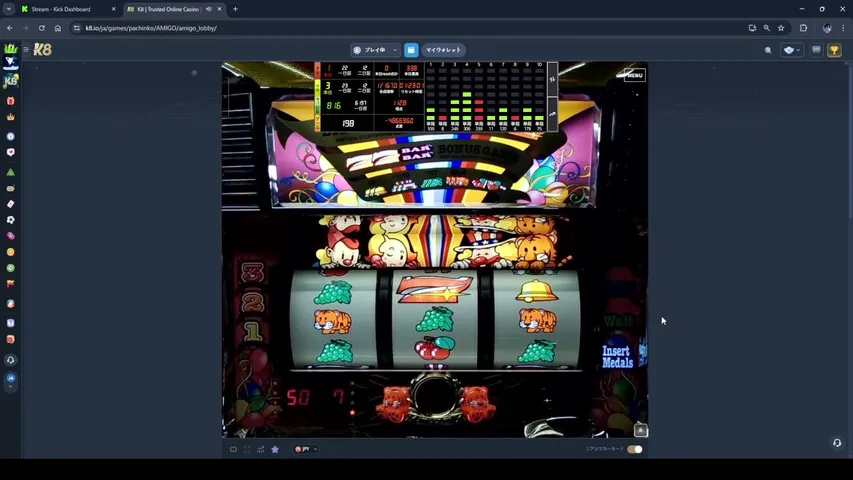Open the gold trophy icon

tap(834, 50)
